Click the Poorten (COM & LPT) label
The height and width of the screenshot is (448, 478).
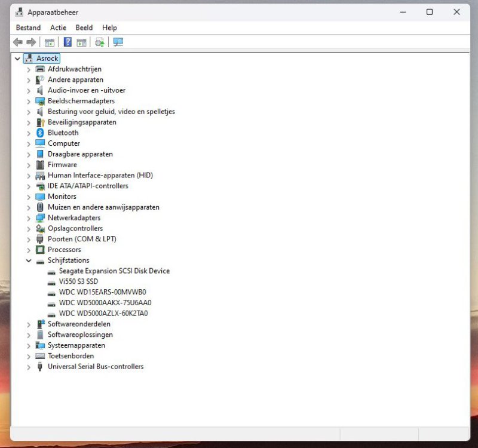[x=82, y=239]
